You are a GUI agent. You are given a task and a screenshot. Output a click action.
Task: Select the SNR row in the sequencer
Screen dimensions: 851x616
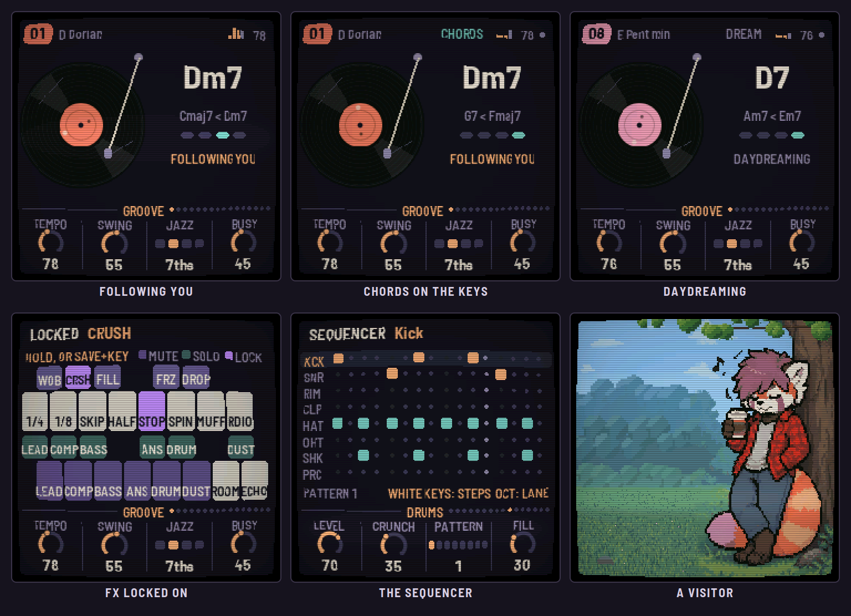click(425, 376)
